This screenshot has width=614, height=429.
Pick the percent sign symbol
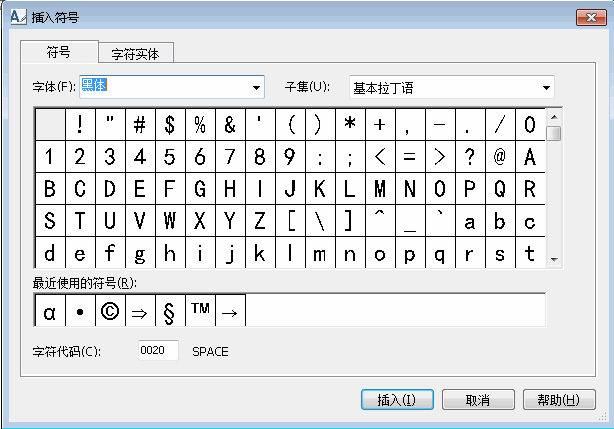click(x=200, y=124)
